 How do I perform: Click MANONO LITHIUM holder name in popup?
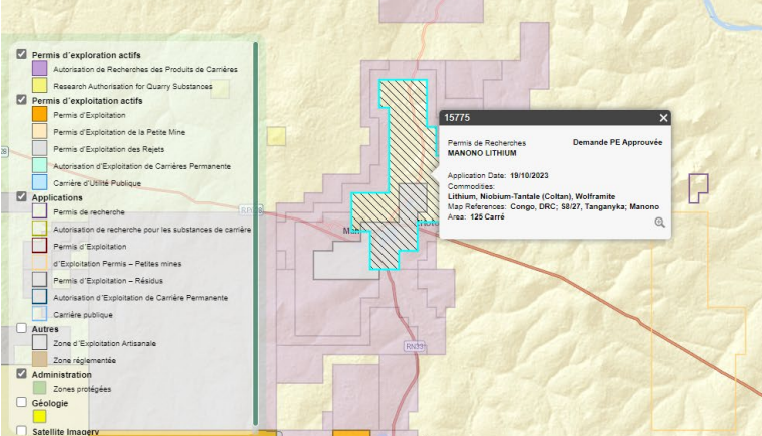482,153
